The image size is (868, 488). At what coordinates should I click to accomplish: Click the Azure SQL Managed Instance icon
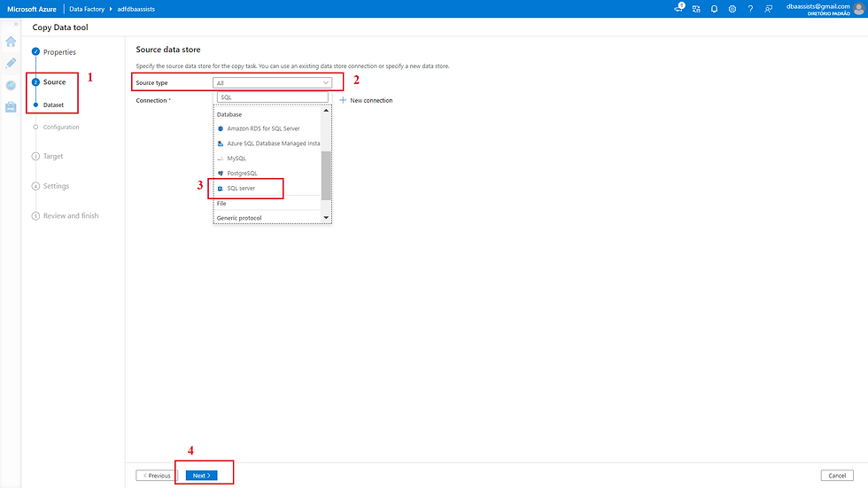[x=221, y=143]
